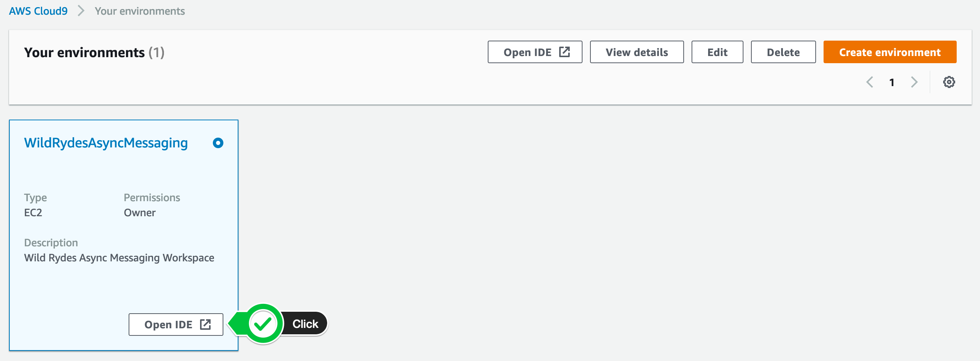Click the Owner permissions value
Viewport: 980px width, 361px height.
click(140, 212)
